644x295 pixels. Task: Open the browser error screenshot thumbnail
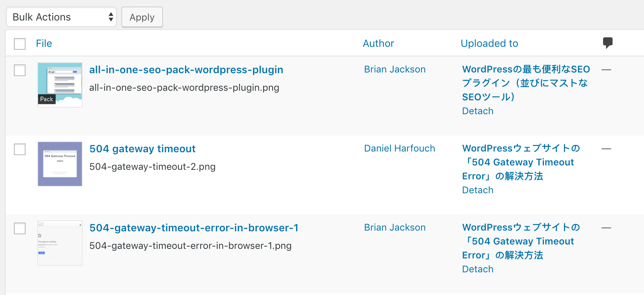(60, 243)
